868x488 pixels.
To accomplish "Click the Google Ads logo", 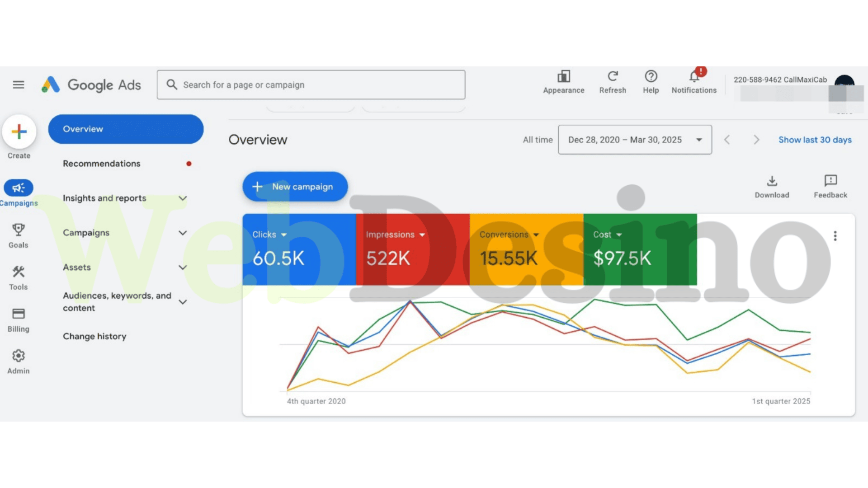I will click(91, 84).
